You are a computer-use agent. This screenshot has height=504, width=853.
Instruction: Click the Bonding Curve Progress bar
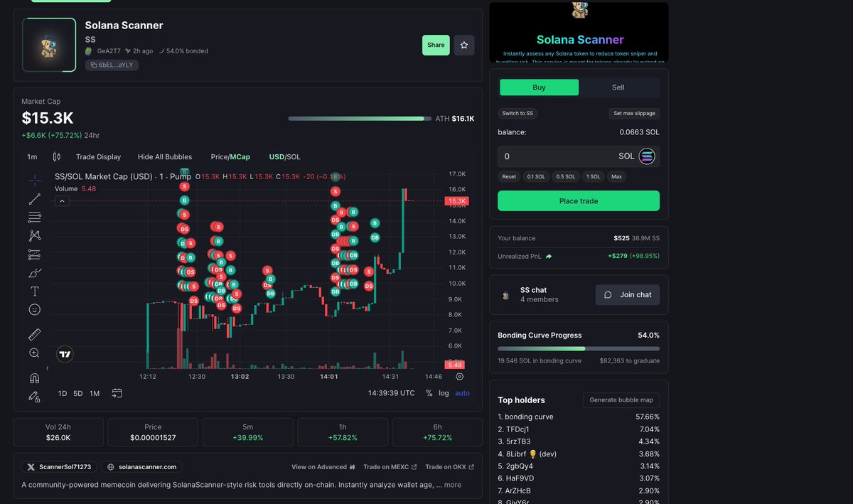click(x=579, y=348)
